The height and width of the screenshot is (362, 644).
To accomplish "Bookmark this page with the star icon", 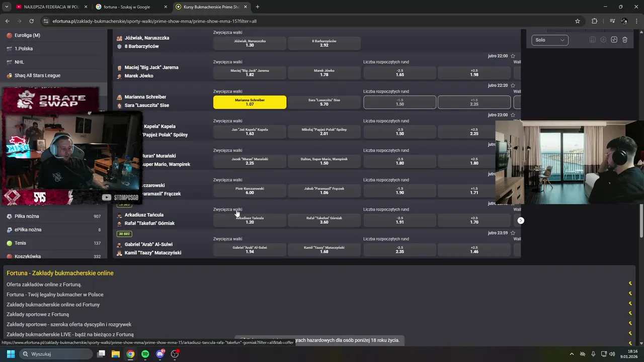I will [578, 21].
